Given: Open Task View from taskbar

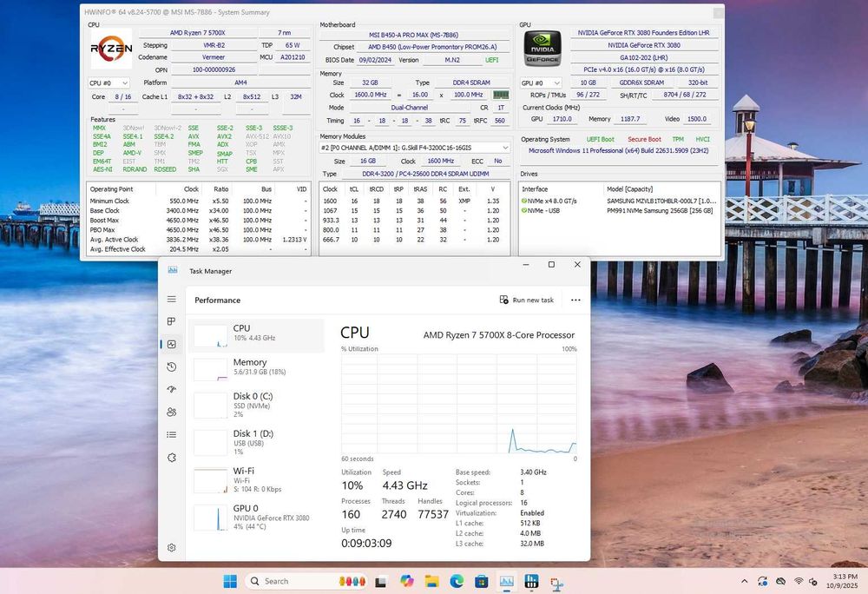Looking at the screenshot, I should click(380, 582).
